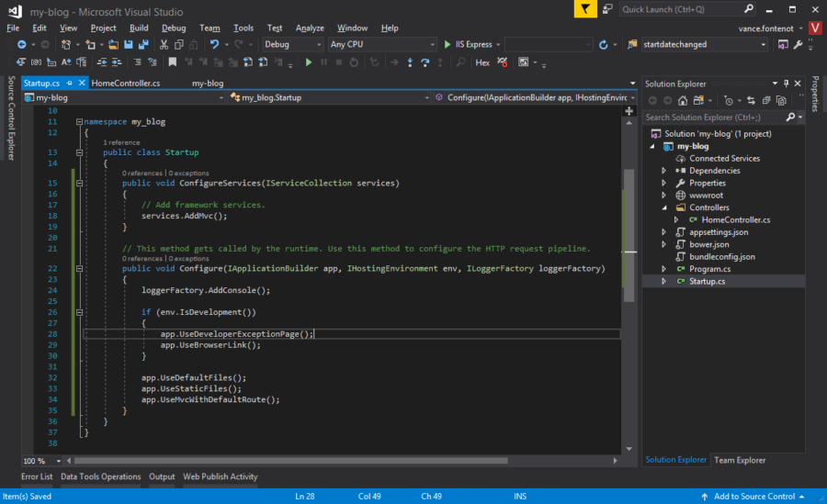Click Add to Source Control

tap(753, 497)
